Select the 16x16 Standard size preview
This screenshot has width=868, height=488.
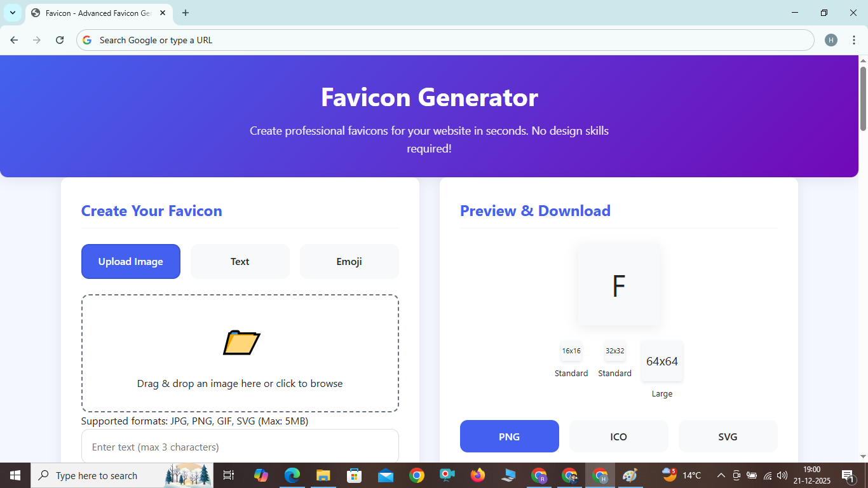pos(571,351)
